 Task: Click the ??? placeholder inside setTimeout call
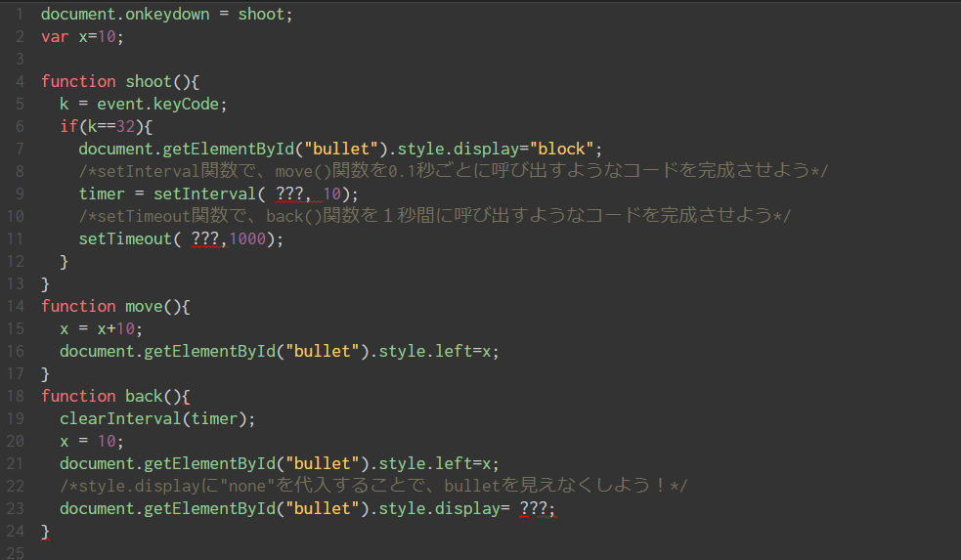click(x=206, y=238)
